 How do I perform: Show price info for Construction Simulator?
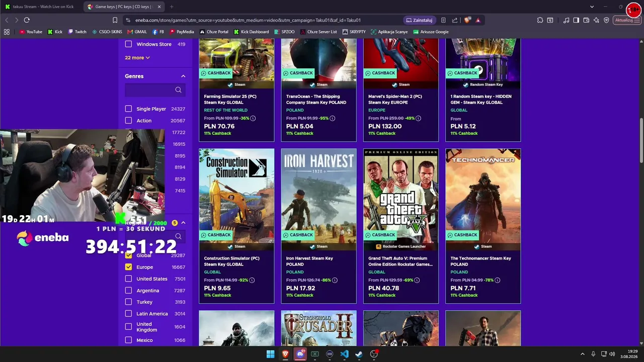pos(252,280)
